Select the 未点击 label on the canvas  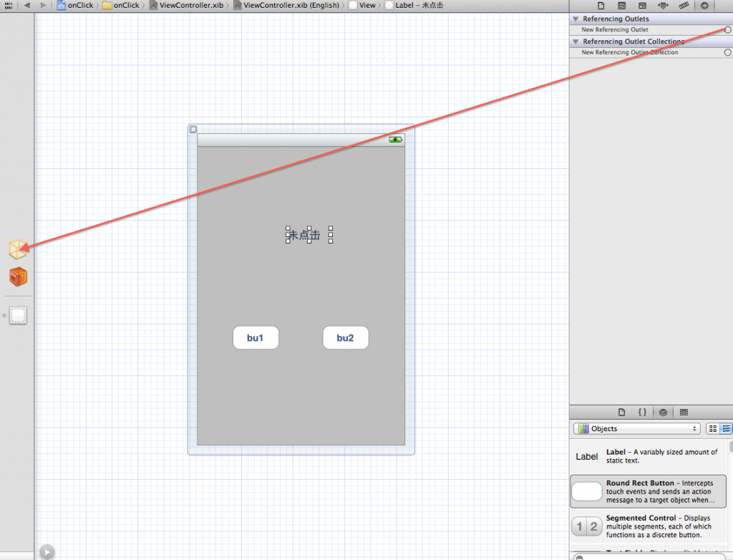[309, 235]
